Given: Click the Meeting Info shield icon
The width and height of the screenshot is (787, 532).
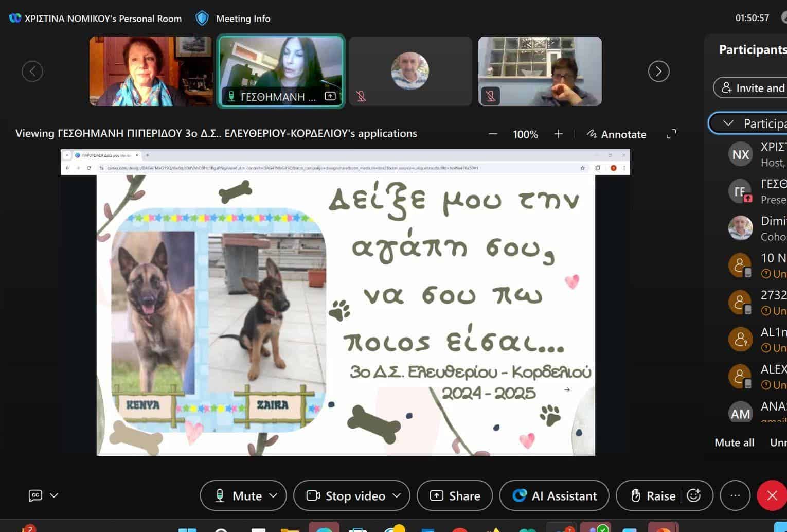Looking at the screenshot, I should click(x=202, y=19).
